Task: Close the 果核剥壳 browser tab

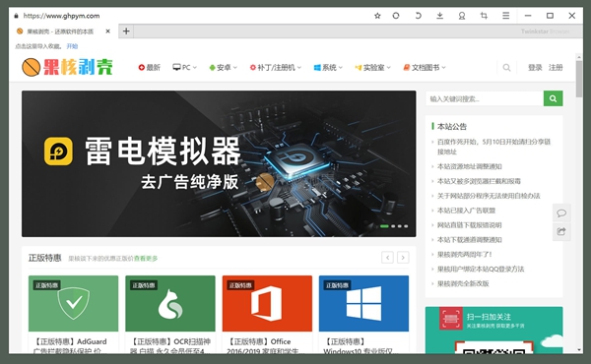Action: 107,31
